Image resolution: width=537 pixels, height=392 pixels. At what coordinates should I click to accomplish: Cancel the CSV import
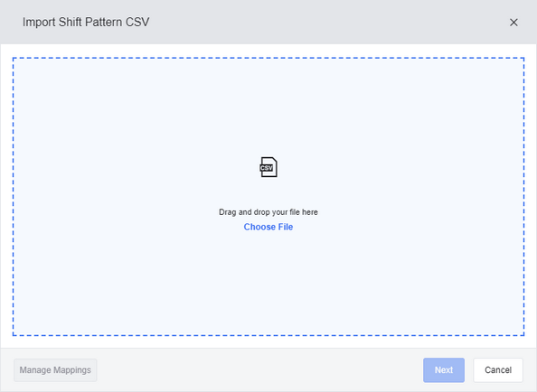(498, 369)
